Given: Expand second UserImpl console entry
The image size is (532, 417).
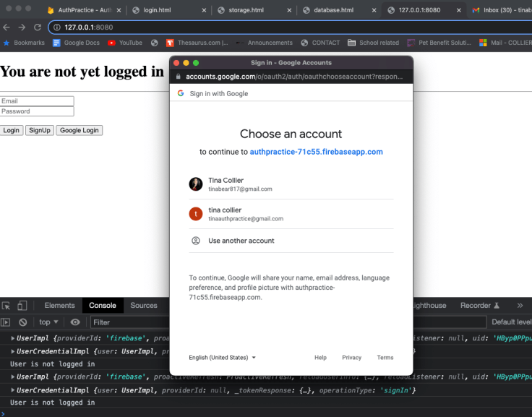Looking at the screenshot, I should pyautogui.click(x=13, y=377).
